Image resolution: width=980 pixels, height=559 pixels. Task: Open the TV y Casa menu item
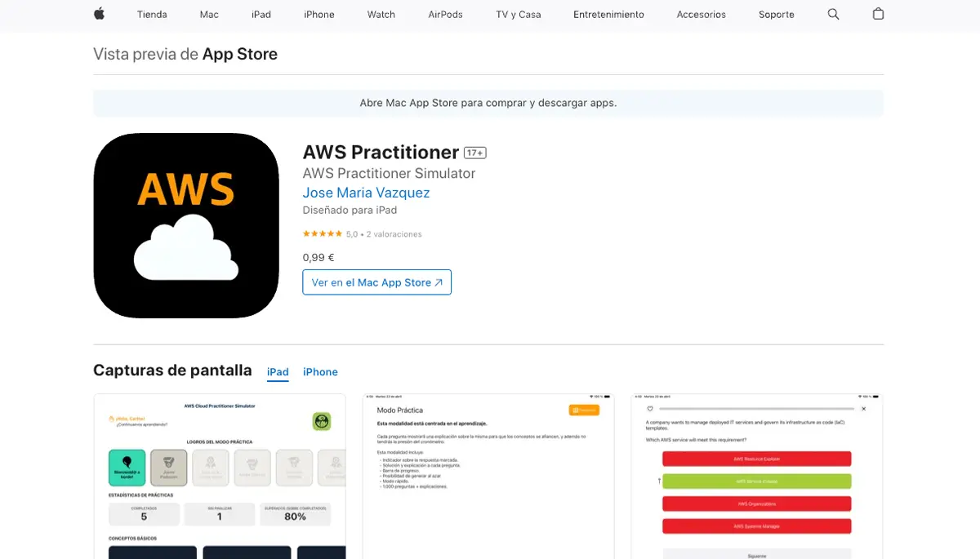point(518,15)
